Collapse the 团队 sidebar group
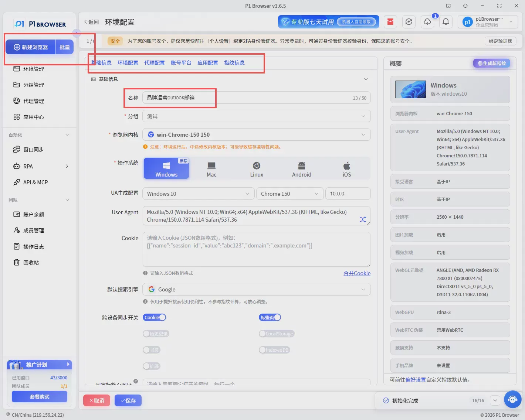525x420 pixels. [67, 200]
